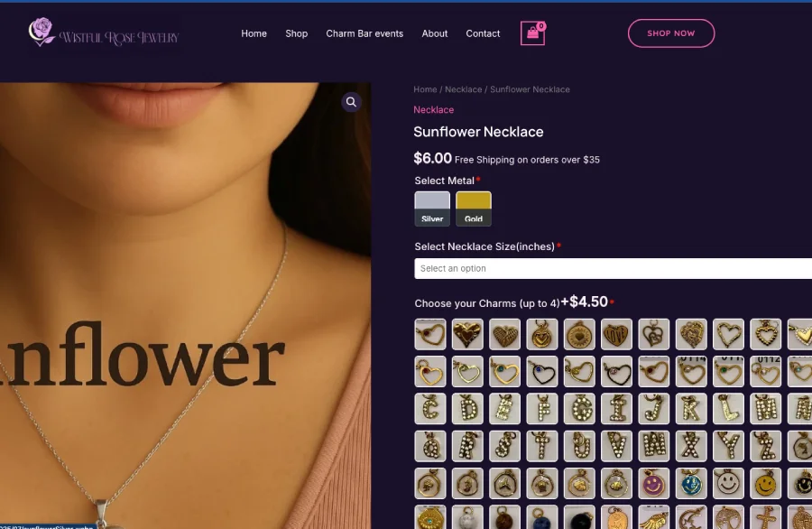Viewport: 812px width, 529px height.
Task: Choose the rhinestone letter U charm
Action: coord(579,446)
